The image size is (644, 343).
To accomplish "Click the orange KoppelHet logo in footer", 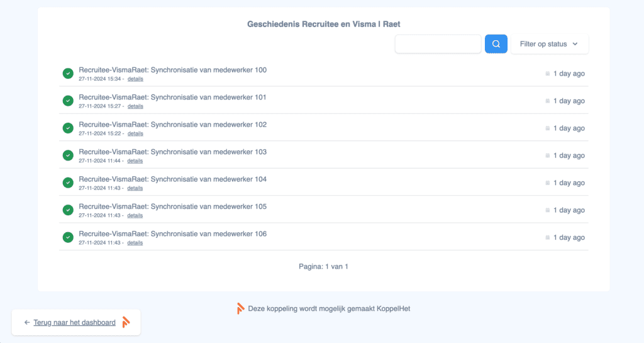I will click(x=240, y=308).
